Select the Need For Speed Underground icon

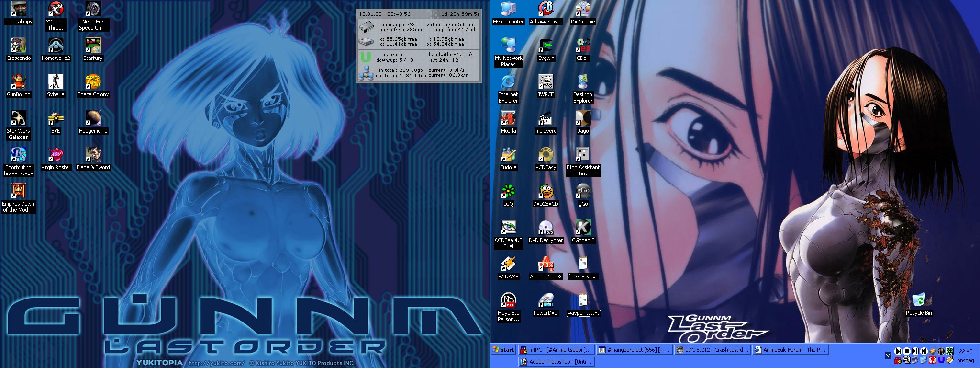pos(93,16)
